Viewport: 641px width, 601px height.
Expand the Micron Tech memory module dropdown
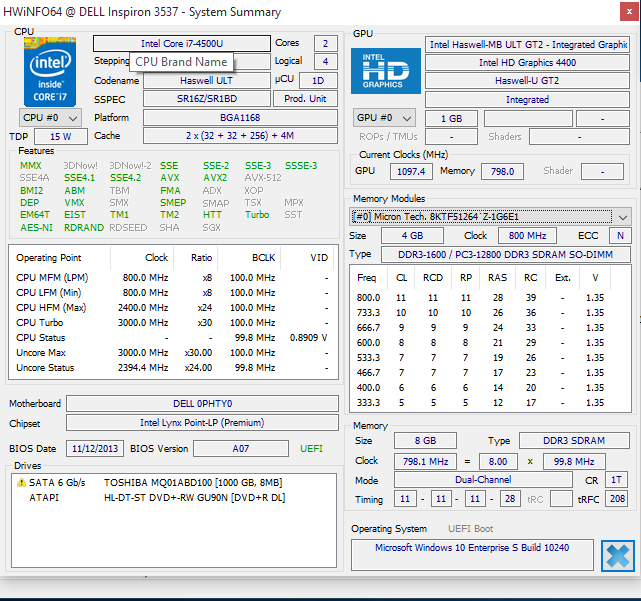(x=490, y=217)
